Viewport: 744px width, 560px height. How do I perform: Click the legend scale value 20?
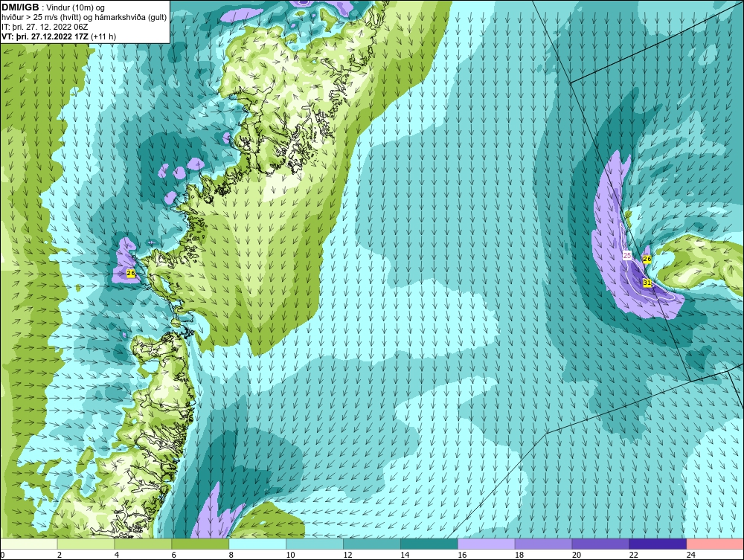(577, 555)
